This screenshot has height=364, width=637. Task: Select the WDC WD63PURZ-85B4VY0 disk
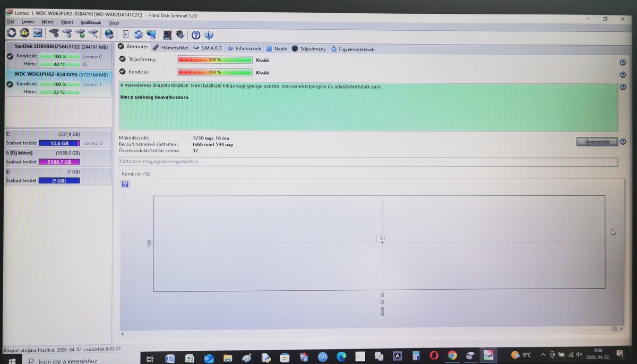pos(58,83)
